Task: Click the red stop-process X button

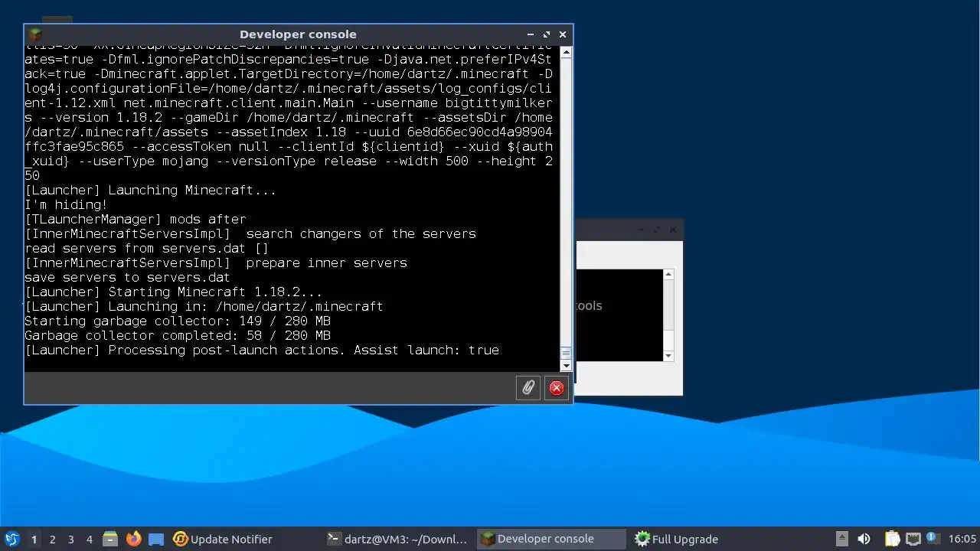Action: pos(557,388)
